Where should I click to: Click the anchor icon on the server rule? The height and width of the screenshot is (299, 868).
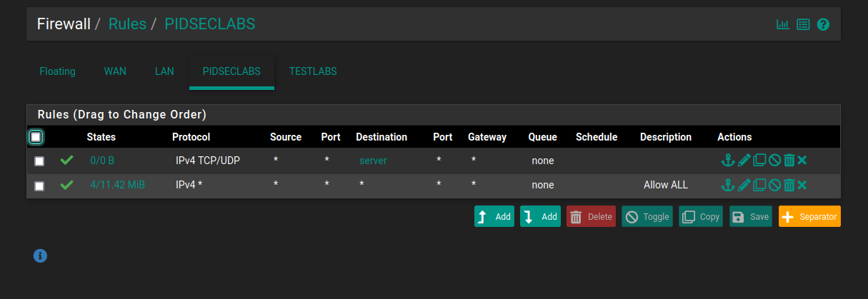(727, 161)
